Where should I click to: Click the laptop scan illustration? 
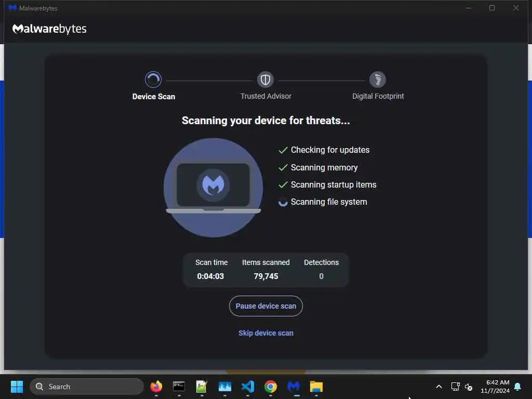[213, 188]
